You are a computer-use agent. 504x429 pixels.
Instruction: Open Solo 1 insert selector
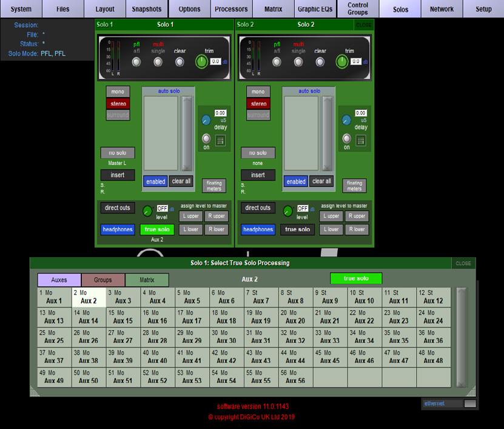point(117,175)
